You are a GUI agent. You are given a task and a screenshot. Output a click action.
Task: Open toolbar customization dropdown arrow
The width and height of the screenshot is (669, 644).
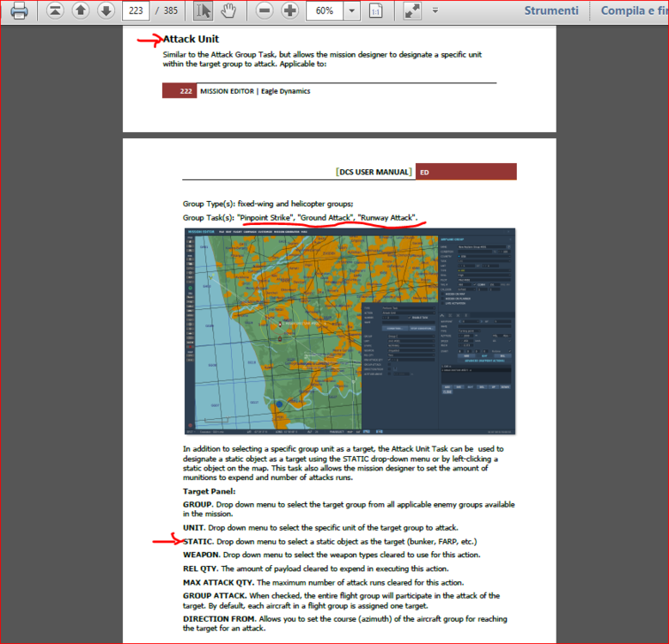[435, 10]
